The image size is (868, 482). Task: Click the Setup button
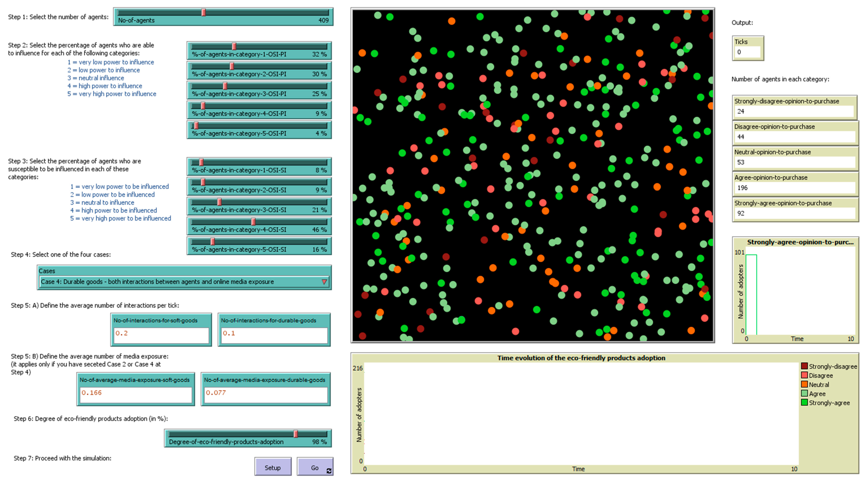273,467
